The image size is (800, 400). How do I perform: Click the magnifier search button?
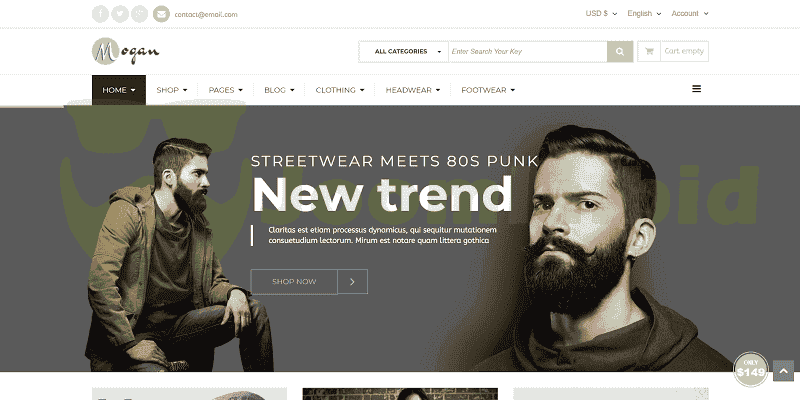click(620, 52)
